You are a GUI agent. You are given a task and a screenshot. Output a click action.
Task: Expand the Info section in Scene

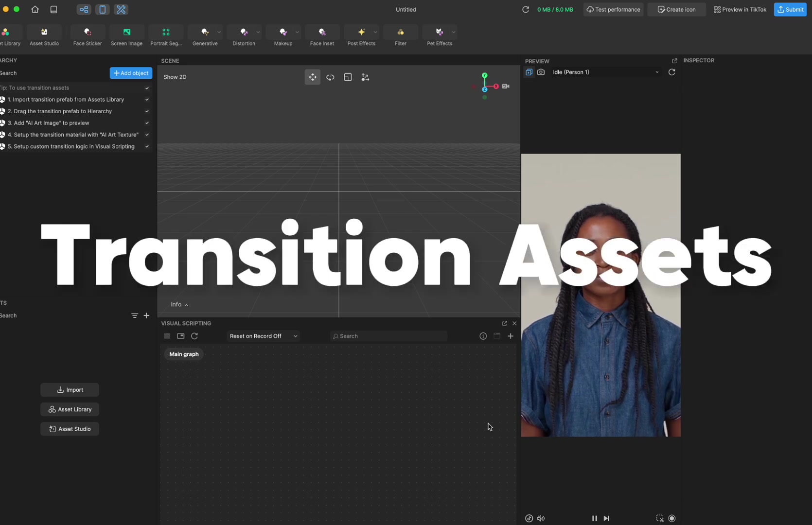tap(179, 304)
